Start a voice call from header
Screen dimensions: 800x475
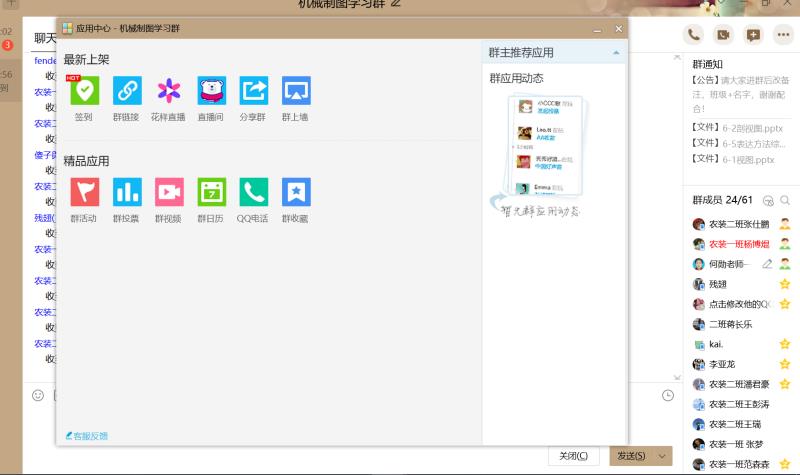[693, 35]
